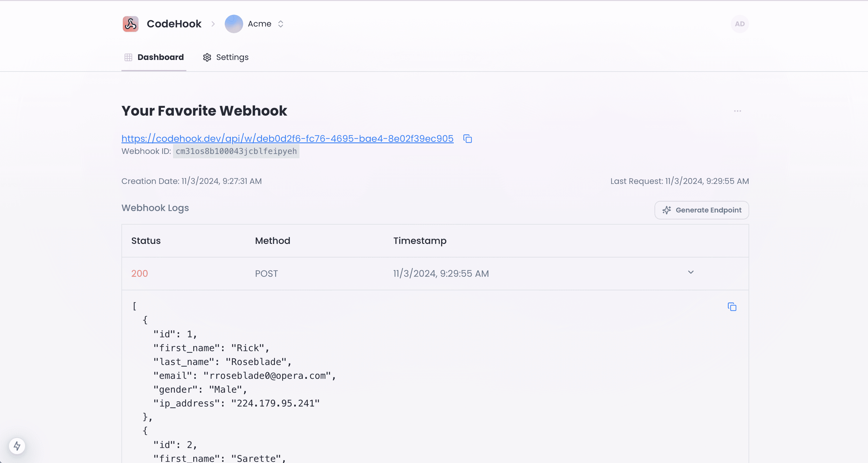Click the Generate Endpoint button
The image size is (868, 463).
point(701,210)
